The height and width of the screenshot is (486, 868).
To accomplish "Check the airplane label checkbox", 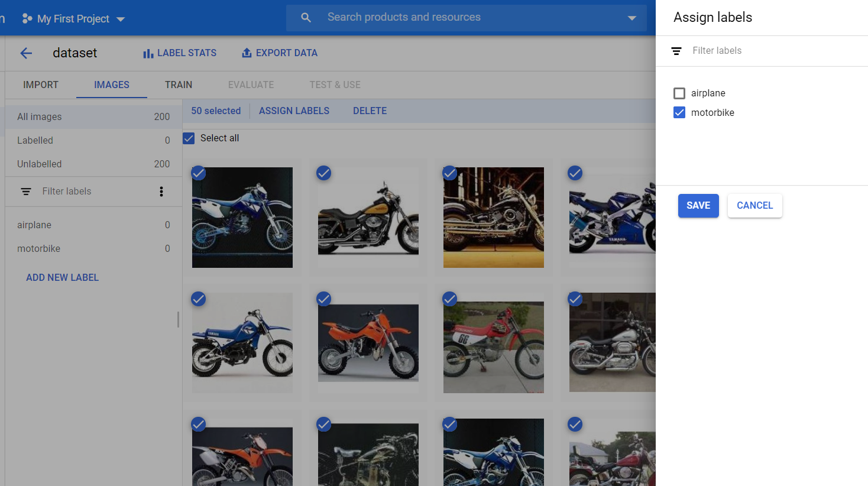I will pyautogui.click(x=679, y=93).
